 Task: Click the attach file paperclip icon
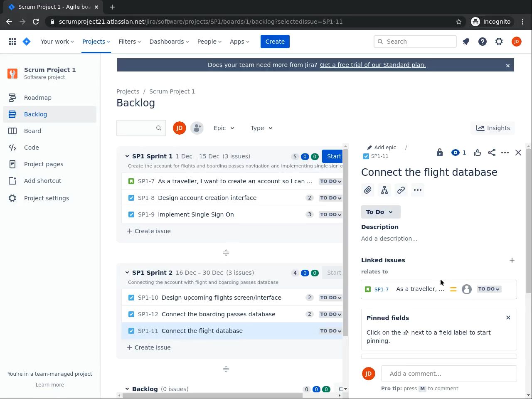[367, 190]
